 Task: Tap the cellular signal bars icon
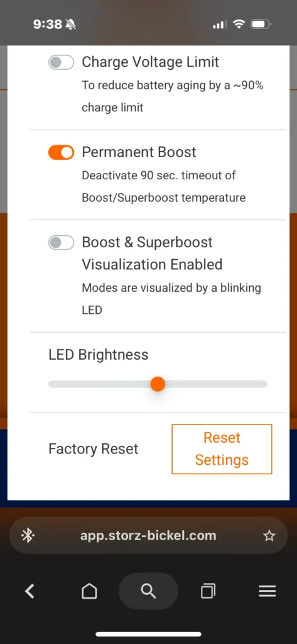click(x=220, y=25)
